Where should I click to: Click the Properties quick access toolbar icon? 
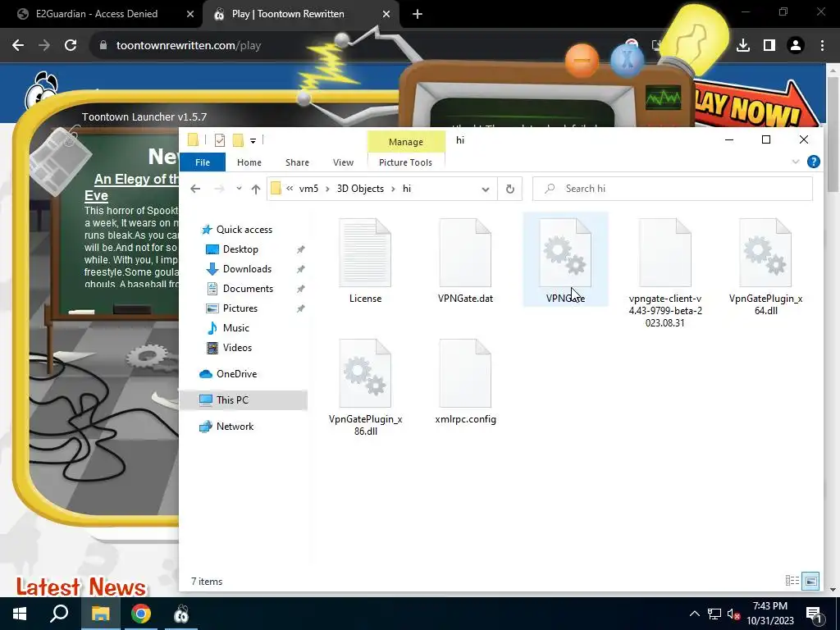(220, 140)
